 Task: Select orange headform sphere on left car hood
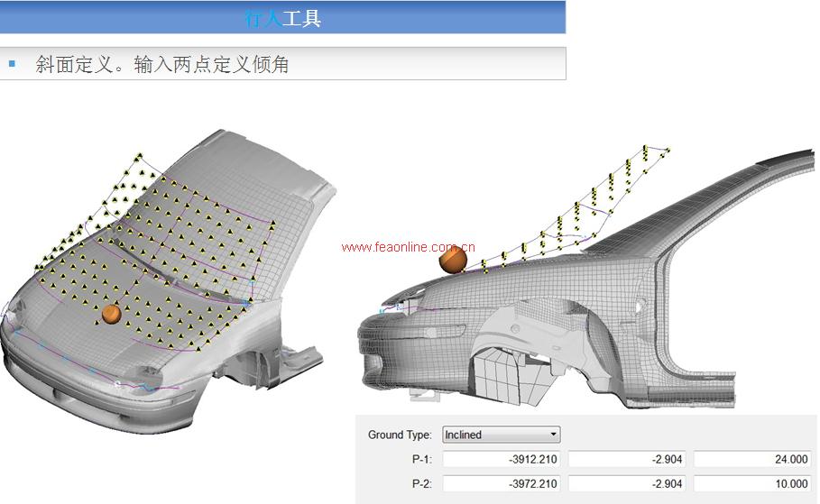tap(111, 314)
